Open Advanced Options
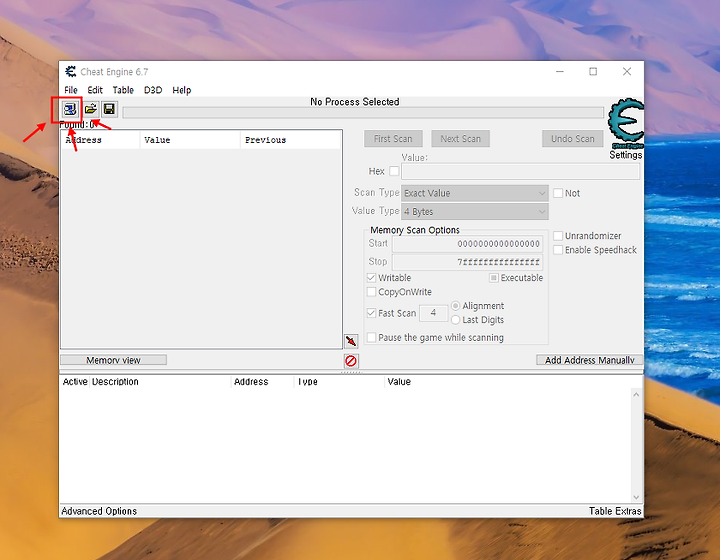 click(99, 511)
